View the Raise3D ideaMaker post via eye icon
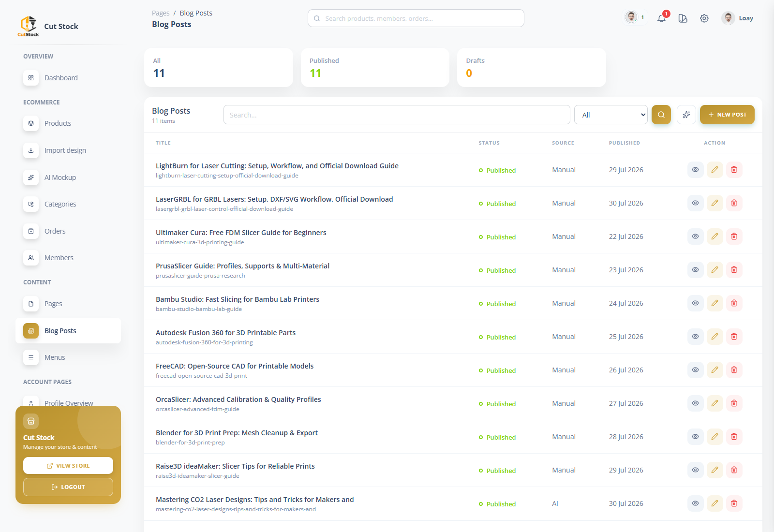This screenshot has height=532, width=774. tap(696, 470)
